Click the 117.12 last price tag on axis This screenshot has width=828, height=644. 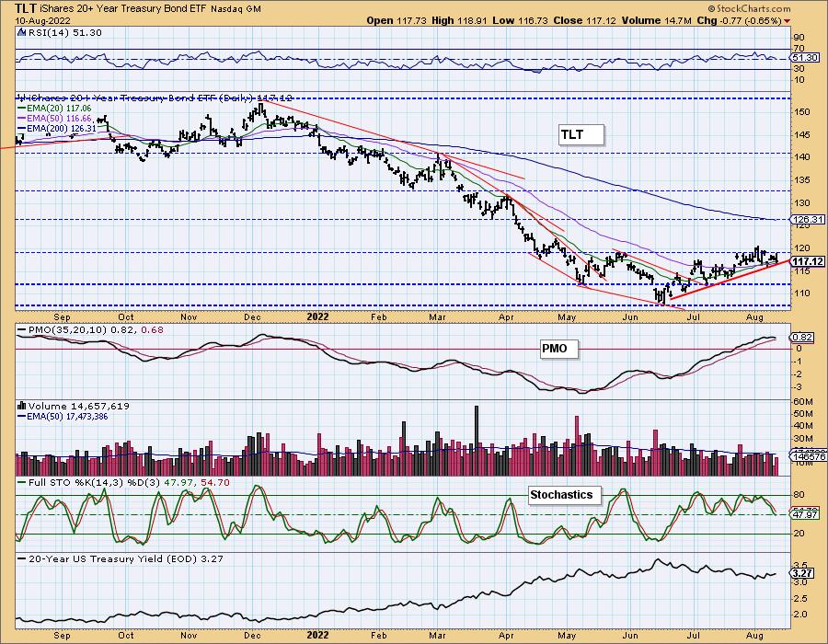coord(809,261)
